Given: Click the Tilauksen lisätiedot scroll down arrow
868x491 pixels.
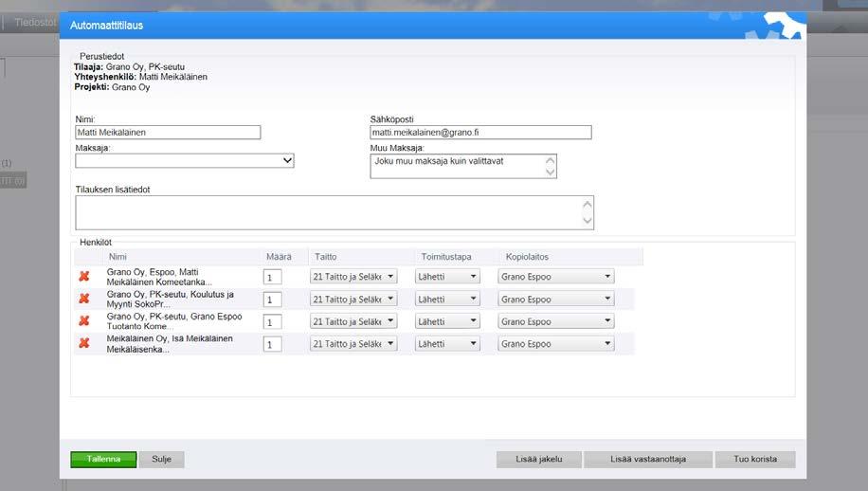Looking at the screenshot, I should tap(588, 221).
